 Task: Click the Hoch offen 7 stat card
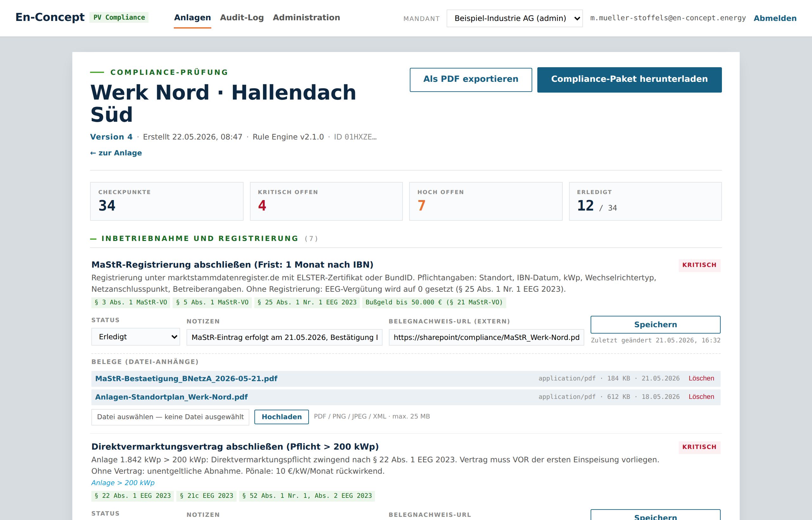486,201
